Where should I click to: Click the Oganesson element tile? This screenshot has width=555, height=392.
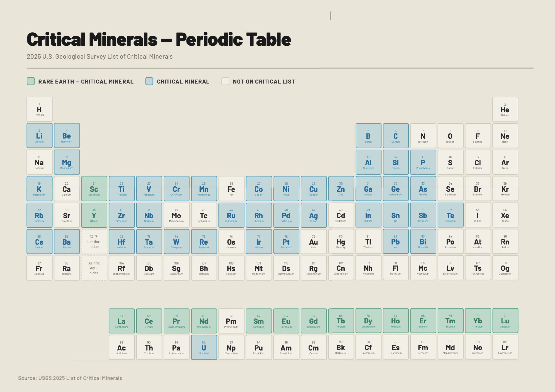click(505, 268)
